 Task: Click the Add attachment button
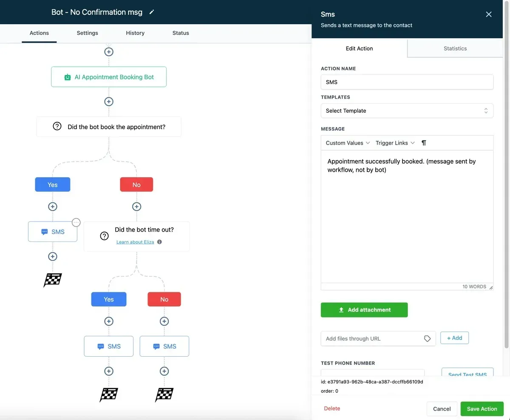364,310
